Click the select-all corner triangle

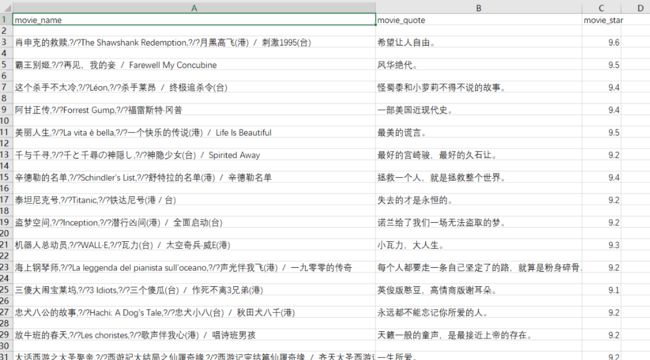click(x=7, y=8)
